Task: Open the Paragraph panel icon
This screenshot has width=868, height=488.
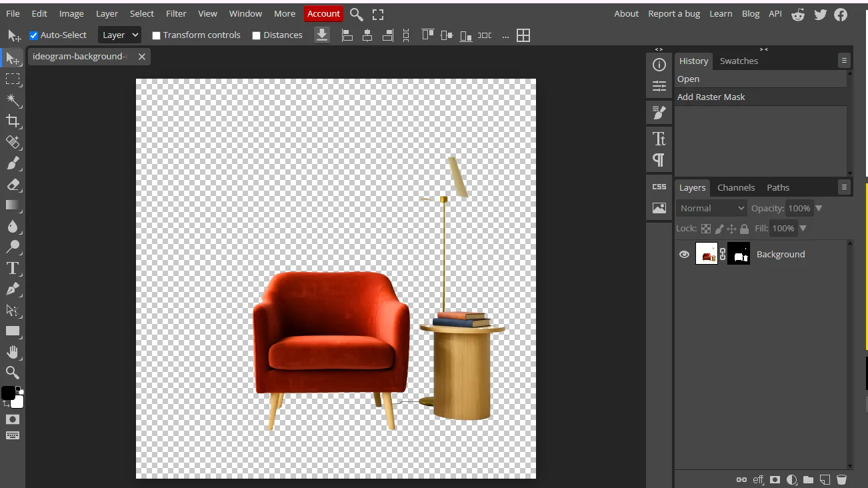Action: pyautogui.click(x=659, y=160)
